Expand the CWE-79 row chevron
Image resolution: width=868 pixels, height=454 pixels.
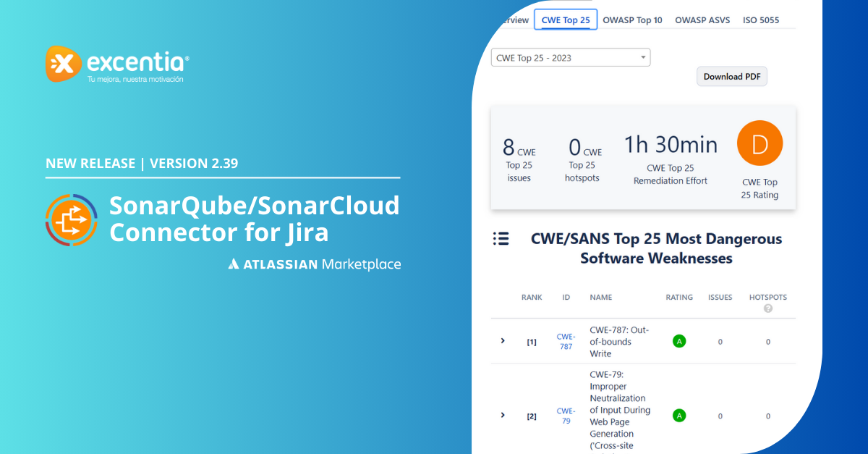pyautogui.click(x=503, y=415)
